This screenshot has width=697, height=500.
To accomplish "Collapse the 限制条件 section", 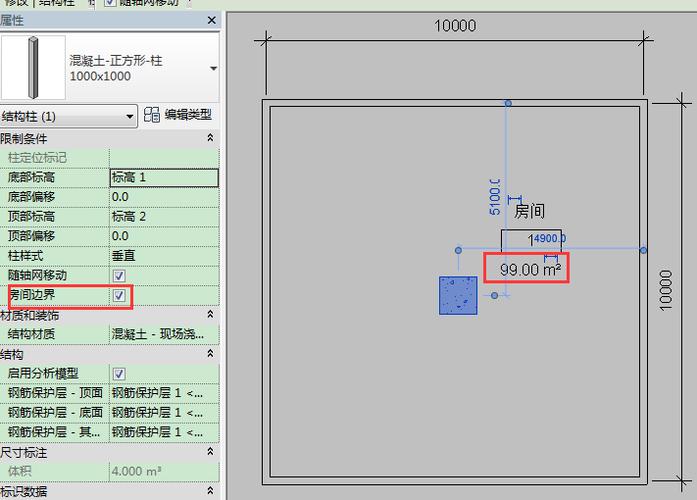I will [x=210, y=138].
